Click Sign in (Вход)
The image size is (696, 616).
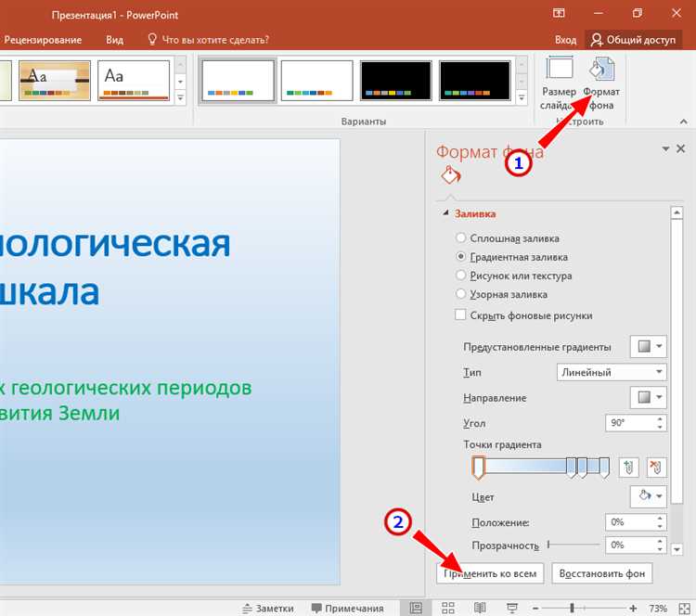(565, 40)
